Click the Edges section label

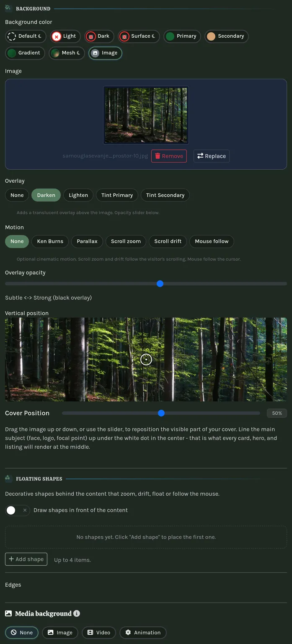[13, 585]
